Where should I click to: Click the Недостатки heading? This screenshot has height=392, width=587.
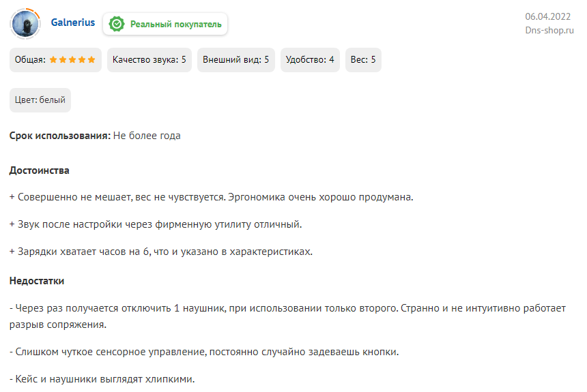37,281
